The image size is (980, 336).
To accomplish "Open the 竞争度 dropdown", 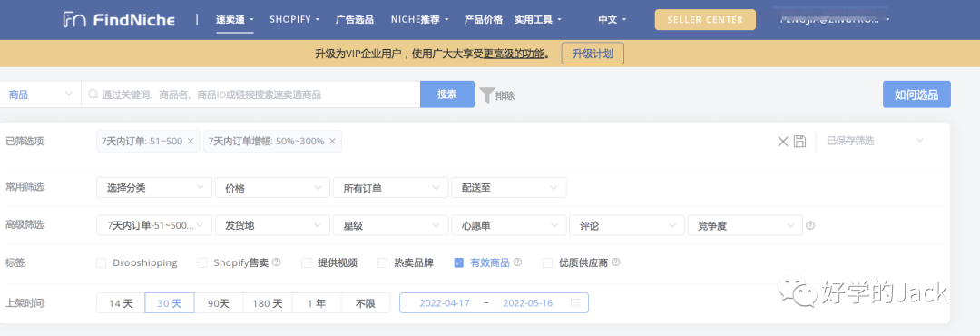I will click(745, 225).
